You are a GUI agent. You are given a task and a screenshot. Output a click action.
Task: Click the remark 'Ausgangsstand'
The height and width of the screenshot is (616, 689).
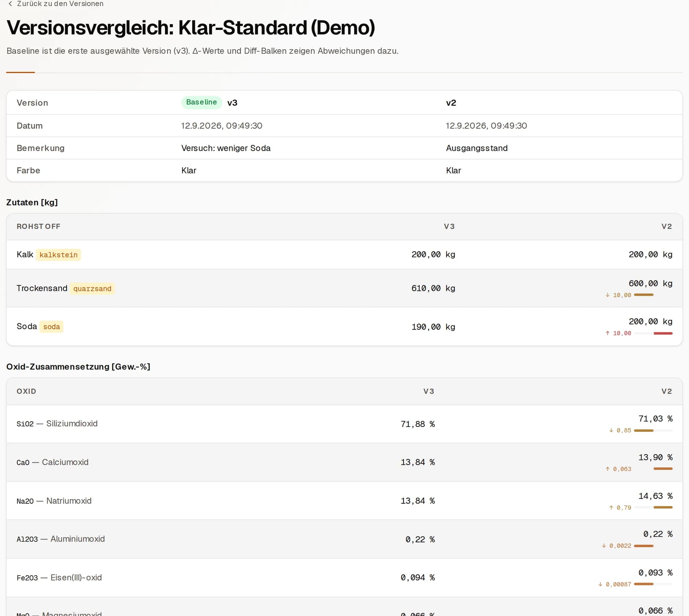coord(477,148)
